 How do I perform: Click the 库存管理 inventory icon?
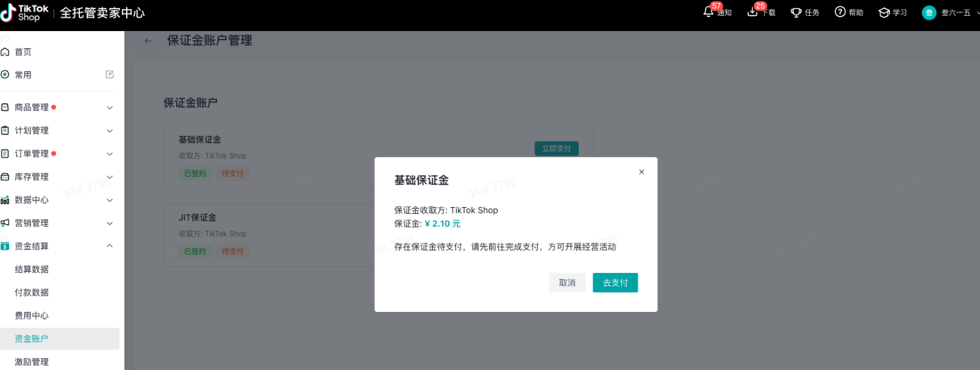5,177
